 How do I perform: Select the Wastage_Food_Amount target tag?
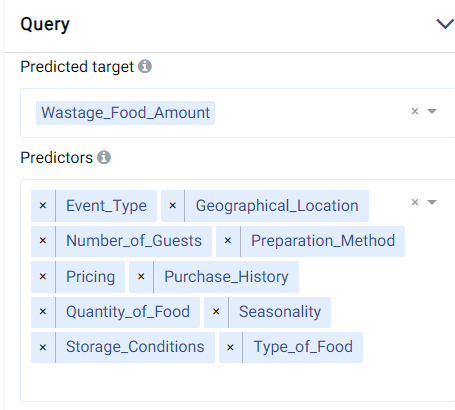point(125,113)
